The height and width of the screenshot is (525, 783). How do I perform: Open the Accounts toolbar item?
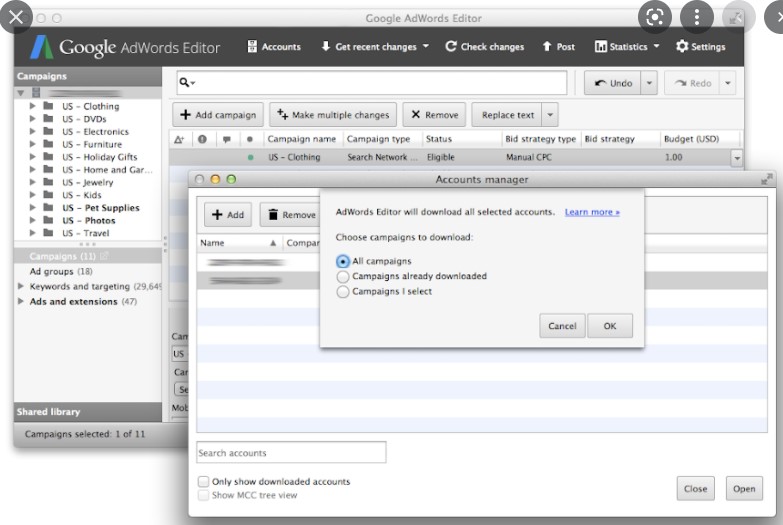[274, 46]
